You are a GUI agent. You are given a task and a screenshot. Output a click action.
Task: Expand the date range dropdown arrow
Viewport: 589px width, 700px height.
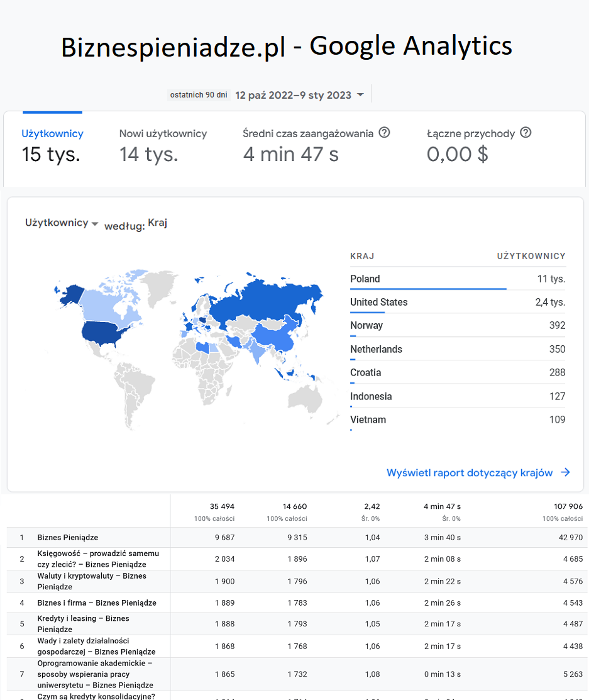361,94
